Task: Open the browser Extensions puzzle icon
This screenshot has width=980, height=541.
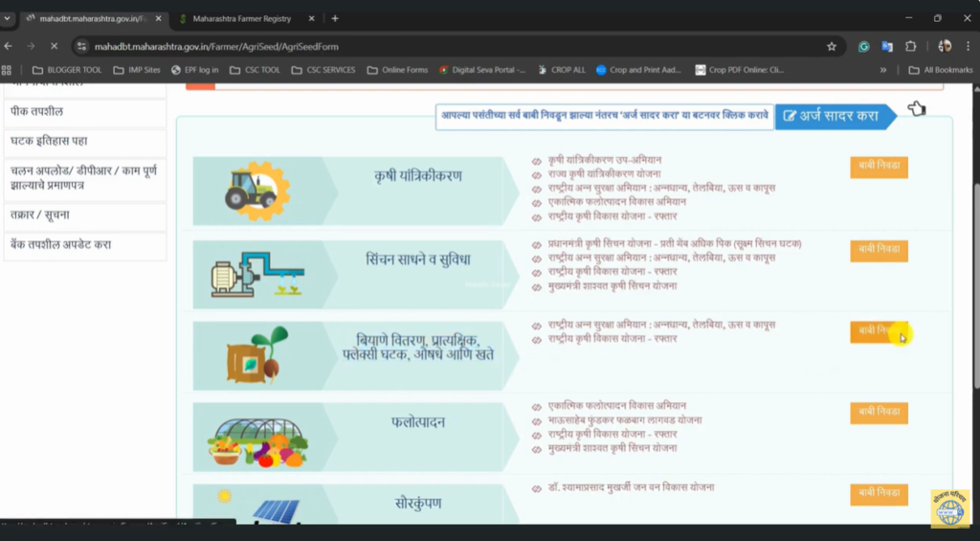Action: click(x=911, y=46)
